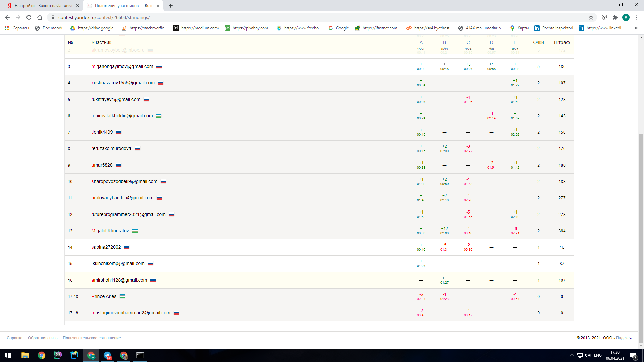Image resolution: width=644 pixels, height=362 pixels.
Task: Open participant mirjahonqayimov@gmail.com
Action: tap(122, 66)
